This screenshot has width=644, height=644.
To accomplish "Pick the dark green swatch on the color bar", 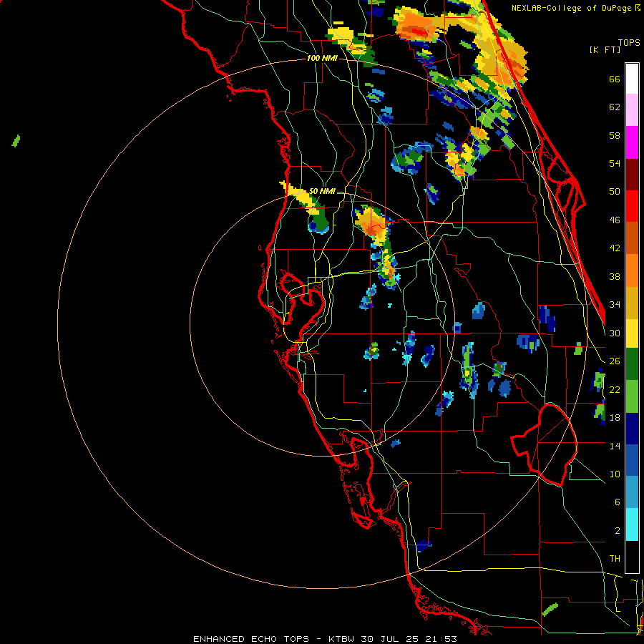I will pyautogui.click(x=632, y=364).
